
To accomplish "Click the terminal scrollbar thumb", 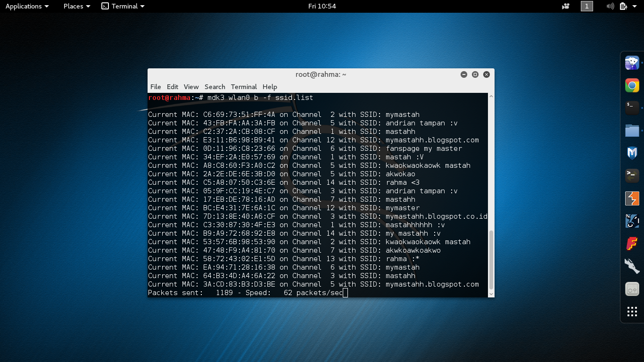I will click(491, 260).
